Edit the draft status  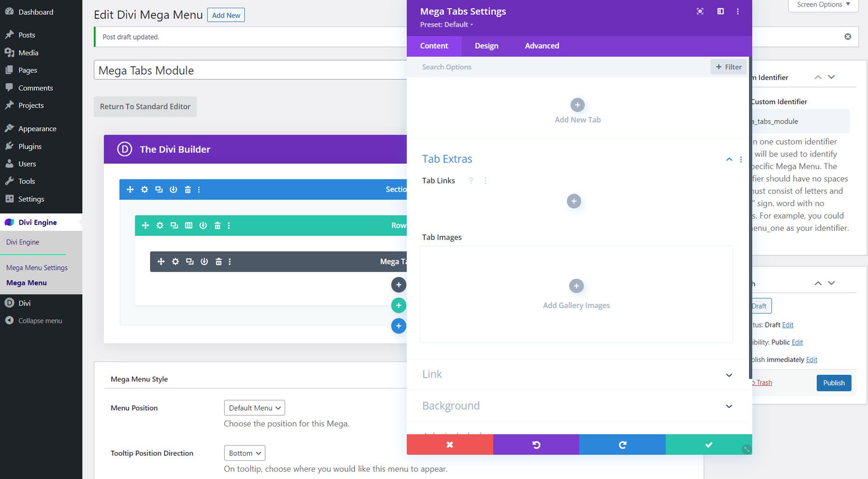tap(787, 325)
